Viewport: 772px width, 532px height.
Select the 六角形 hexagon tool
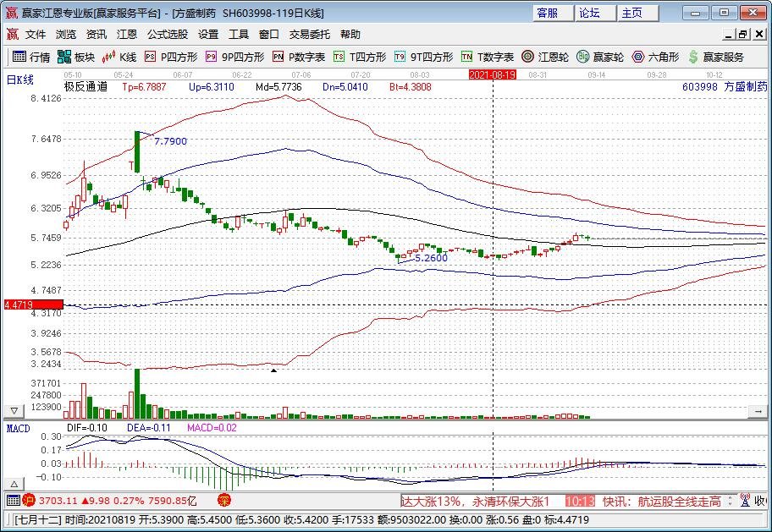[655, 57]
